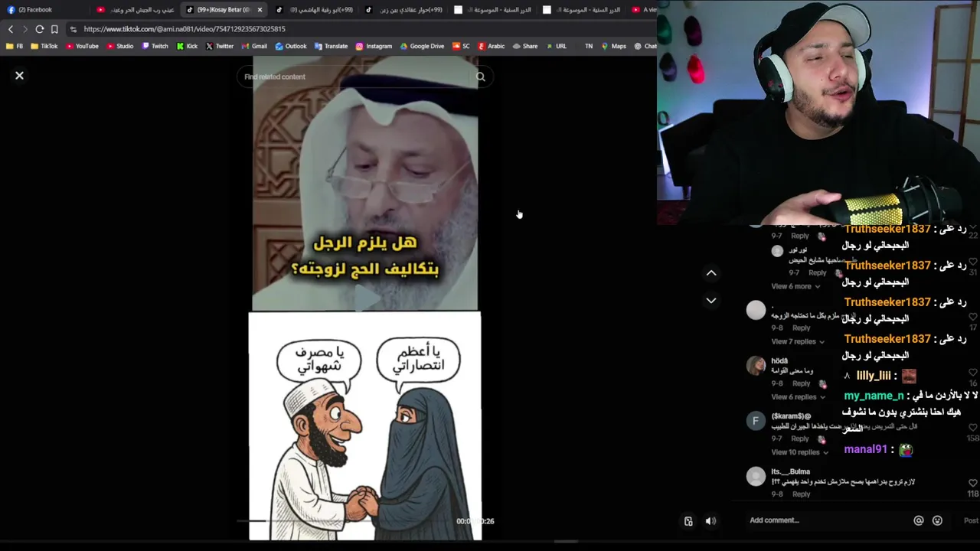980x551 pixels.
Task: Click Post to submit the comment
Action: [x=971, y=520]
